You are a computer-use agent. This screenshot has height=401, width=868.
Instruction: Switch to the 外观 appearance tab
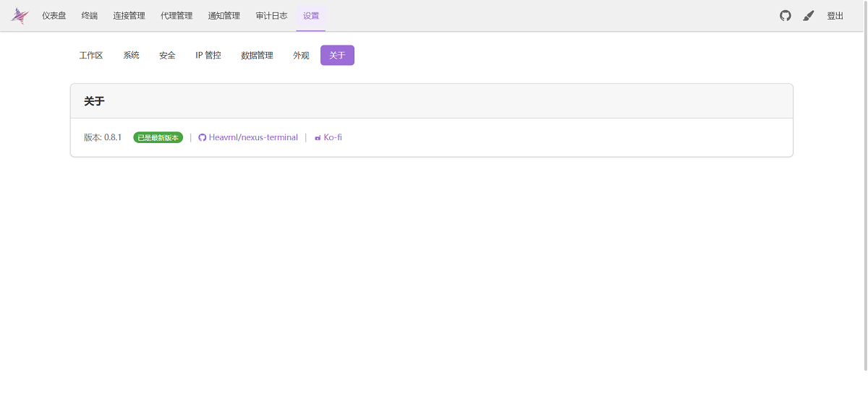tap(301, 56)
